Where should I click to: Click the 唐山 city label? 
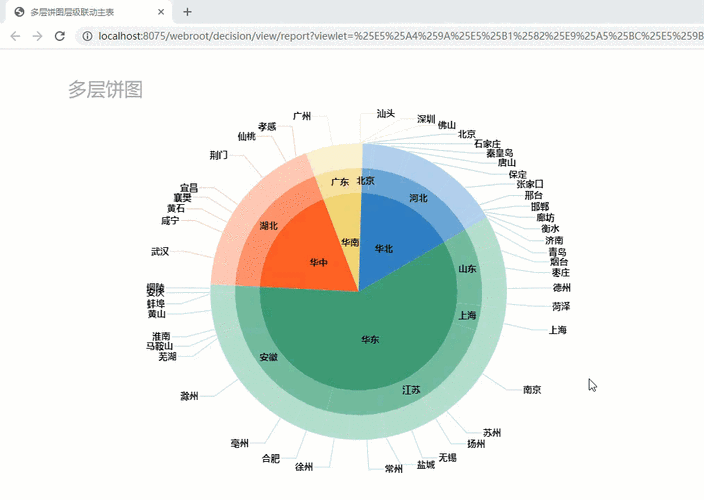click(x=507, y=162)
